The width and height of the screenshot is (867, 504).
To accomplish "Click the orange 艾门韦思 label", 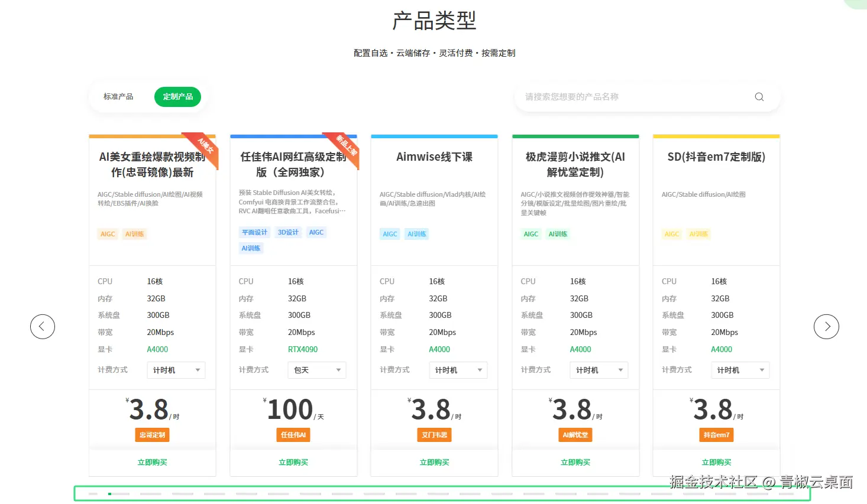I will (x=435, y=435).
